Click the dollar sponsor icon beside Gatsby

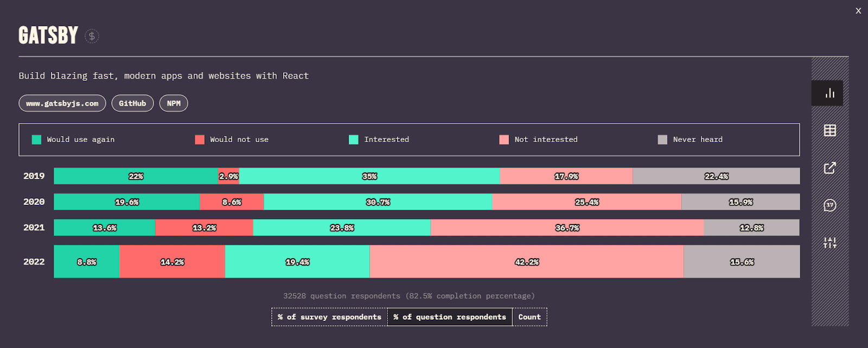(x=92, y=36)
